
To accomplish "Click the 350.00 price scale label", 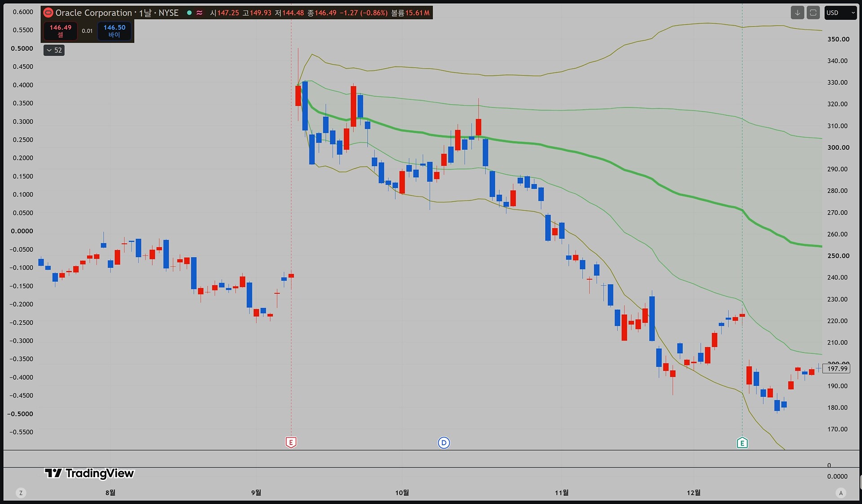I will coord(838,39).
